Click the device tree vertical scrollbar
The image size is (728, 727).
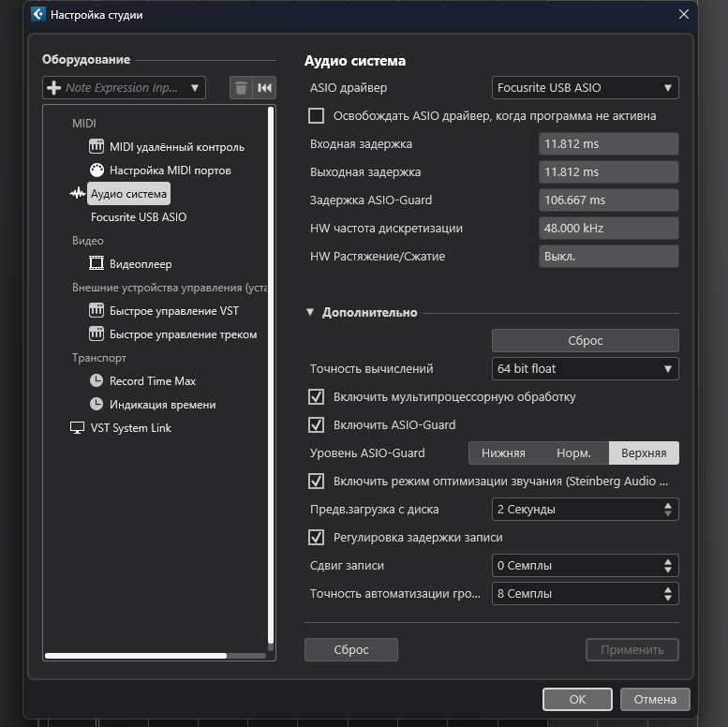271,375
